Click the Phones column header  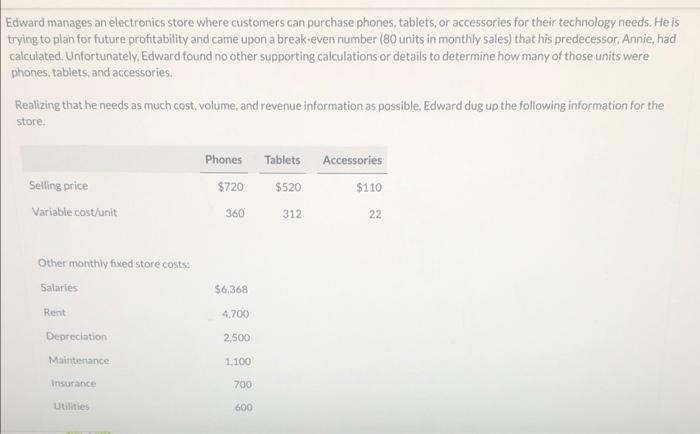pyautogui.click(x=223, y=160)
